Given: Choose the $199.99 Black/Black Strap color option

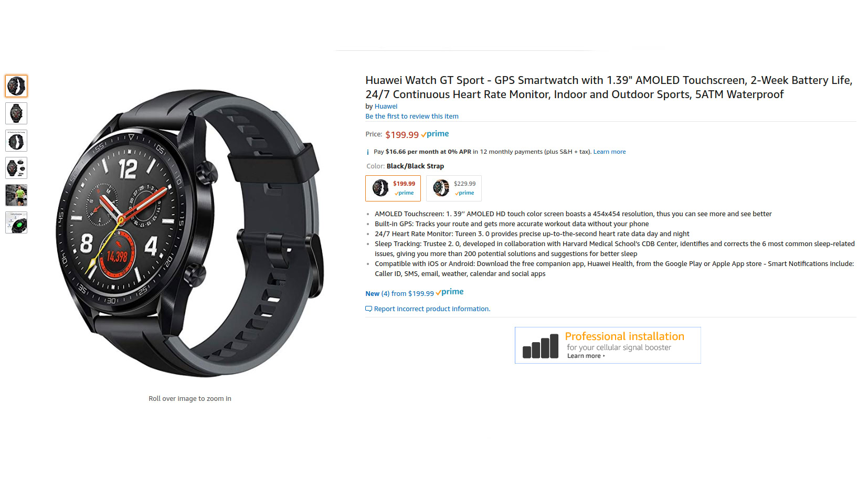Looking at the screenshot, I should (393, 188).
